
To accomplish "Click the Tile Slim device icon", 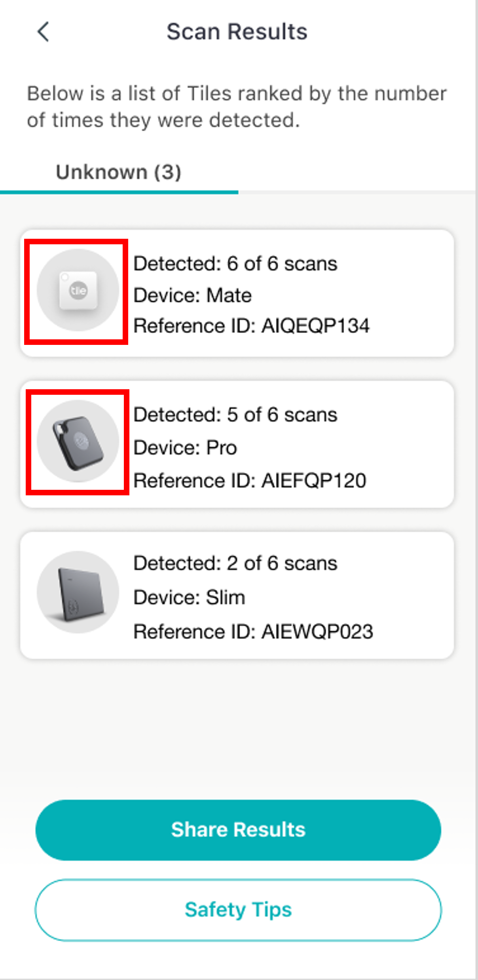I will [x=78, y=592].
